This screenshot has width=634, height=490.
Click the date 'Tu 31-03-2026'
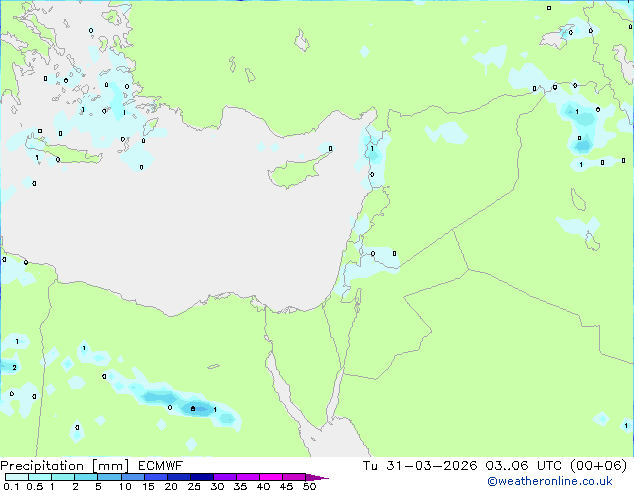pos(420,466)
